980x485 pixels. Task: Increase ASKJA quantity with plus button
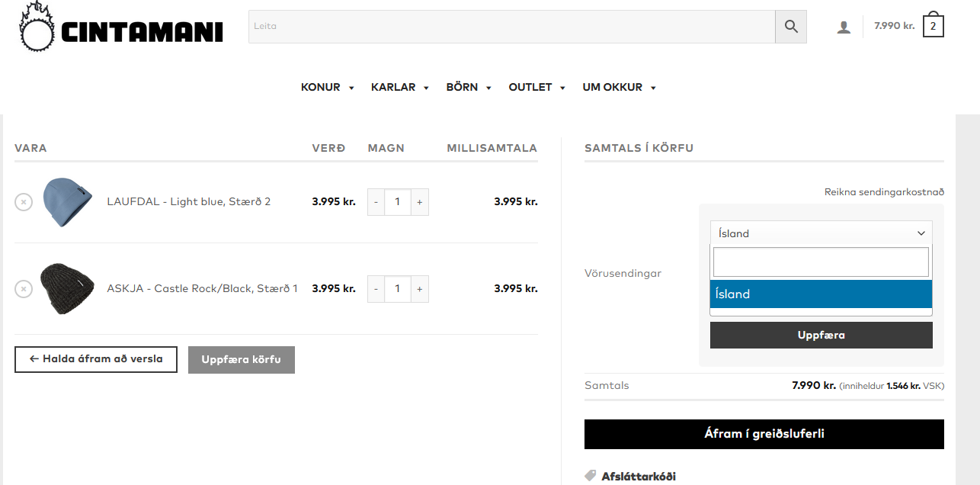coord(419,289)
